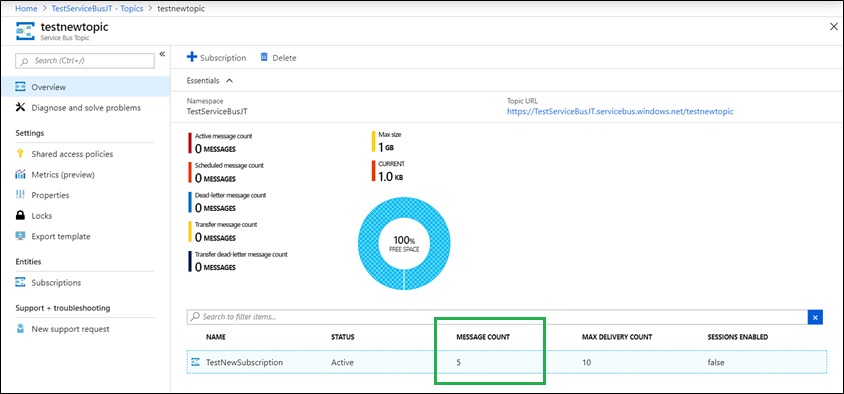Image resolution: width=844 pixels, height=394 pixels.
Task: Click the TestNewSubscription row icon
Action: coord(196,362)
